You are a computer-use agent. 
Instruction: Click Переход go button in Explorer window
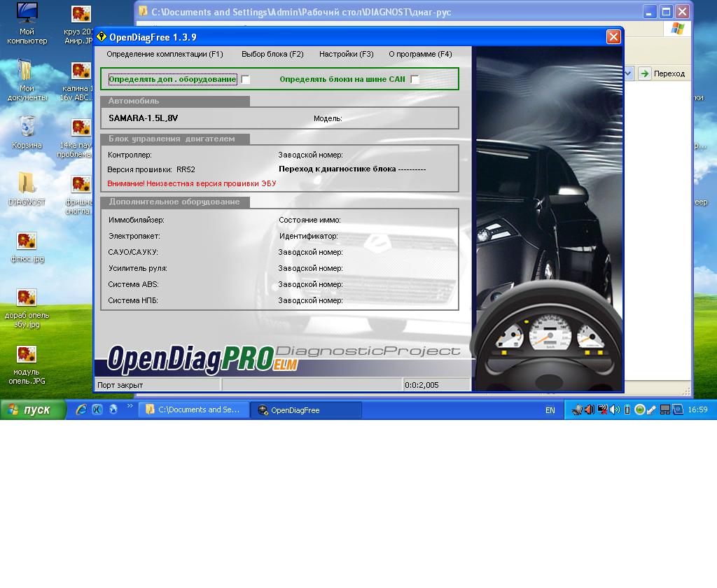663,73
